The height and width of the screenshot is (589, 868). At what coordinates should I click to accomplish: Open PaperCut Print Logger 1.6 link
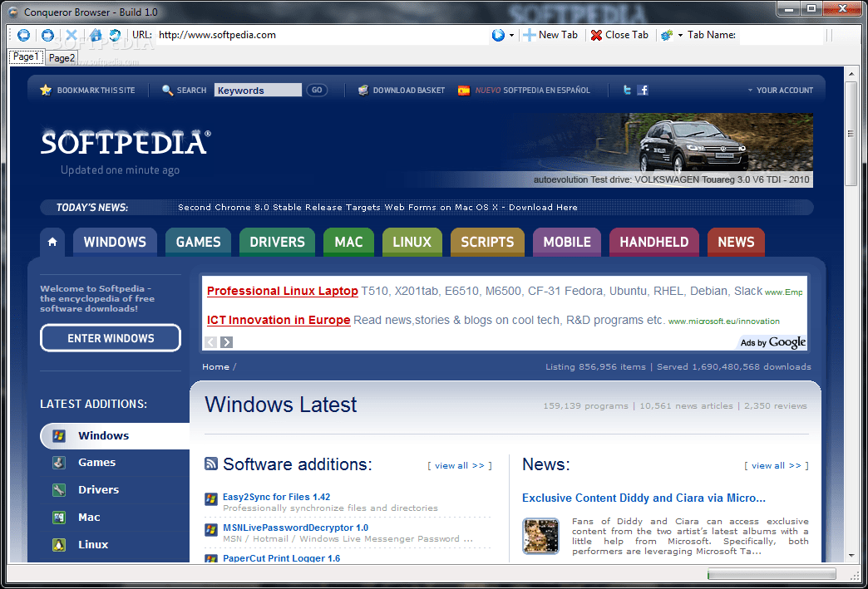281,558
